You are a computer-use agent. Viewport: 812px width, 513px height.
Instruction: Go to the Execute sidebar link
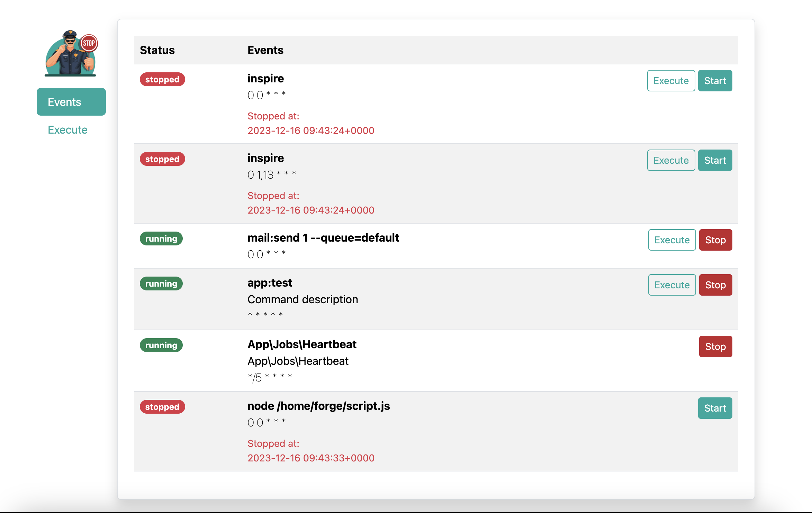pos(67,130)
